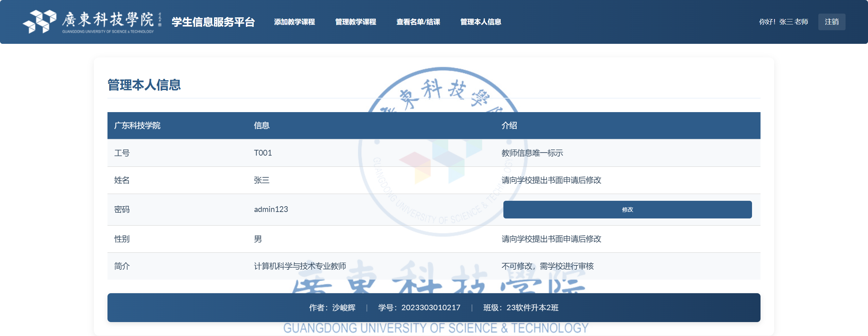Click the 管理本人信息 page heading
Image resolution: width=868 pixels, height=336 pixels.
click(x=144, y=85)
